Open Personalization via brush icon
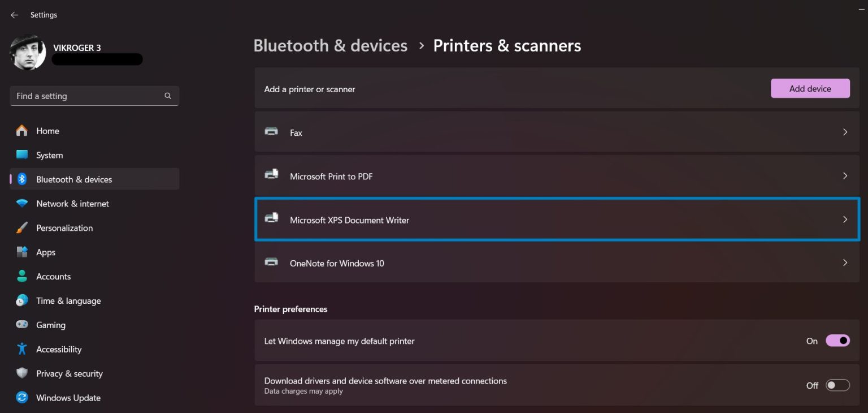The image size is (868, 413). (21, 227)
